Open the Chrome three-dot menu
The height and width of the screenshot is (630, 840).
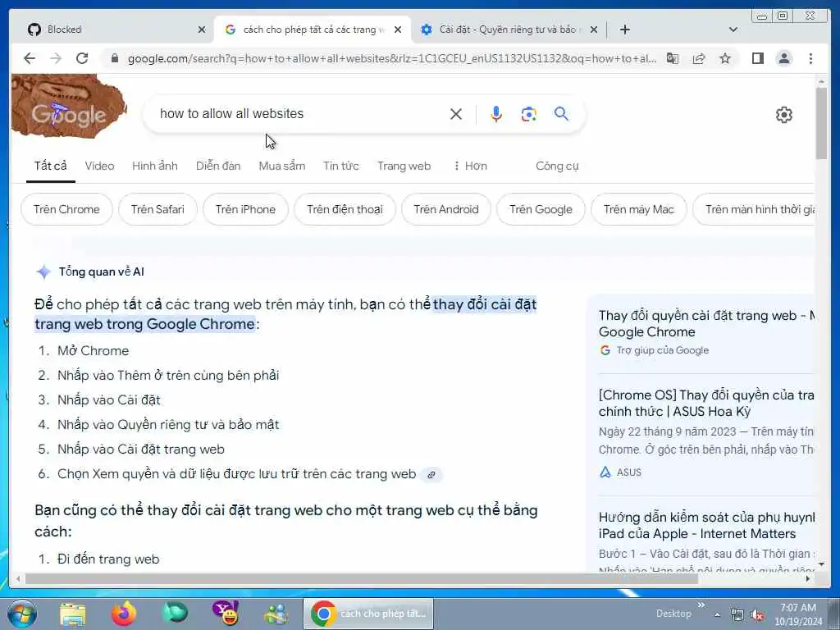(810, 58)
